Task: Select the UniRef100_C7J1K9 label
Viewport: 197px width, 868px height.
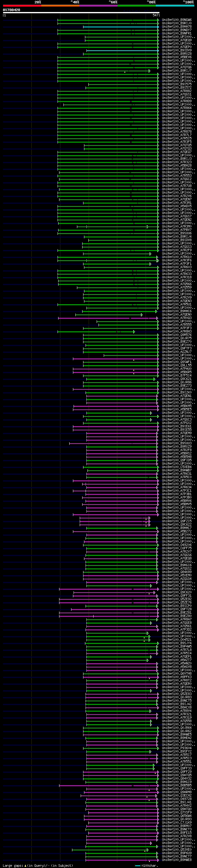Action: pos(177,822)
